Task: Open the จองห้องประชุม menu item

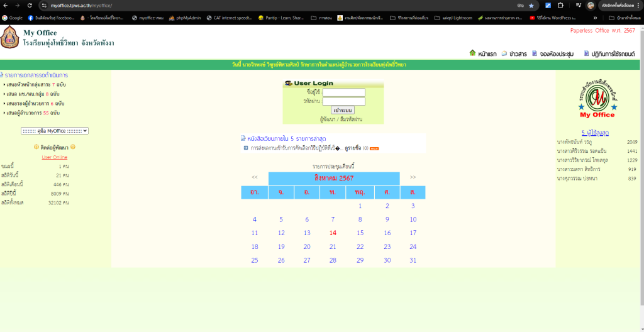Action: pyautogui.click(x=557, y=53)
